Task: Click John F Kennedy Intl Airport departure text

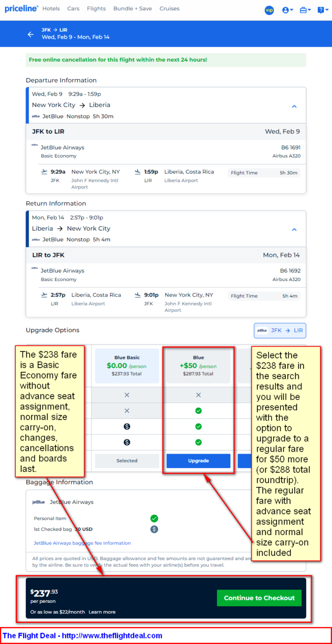Action: click(95, 183)
